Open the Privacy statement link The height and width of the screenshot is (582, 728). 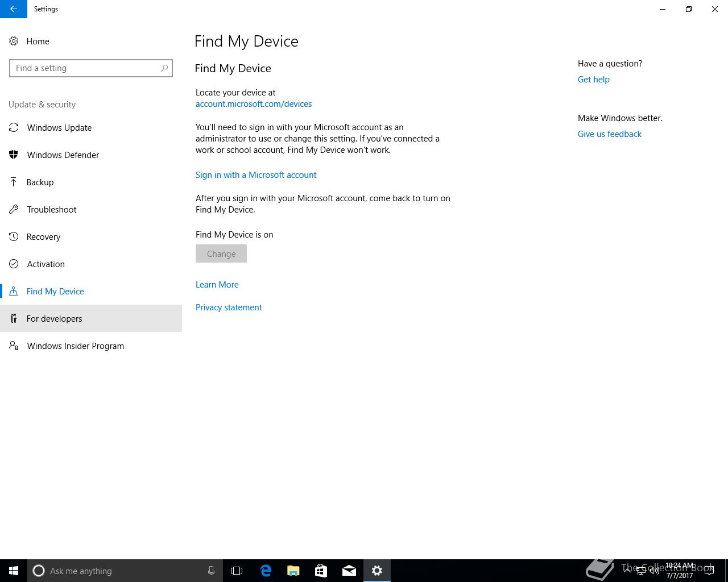click(229, 307)
